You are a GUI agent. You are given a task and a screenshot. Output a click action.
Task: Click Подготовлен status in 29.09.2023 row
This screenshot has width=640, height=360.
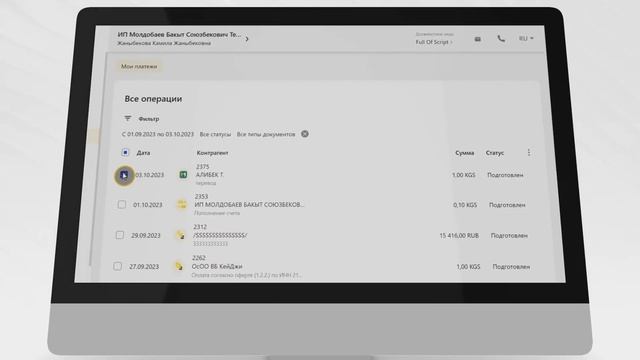tap(509, 236)
